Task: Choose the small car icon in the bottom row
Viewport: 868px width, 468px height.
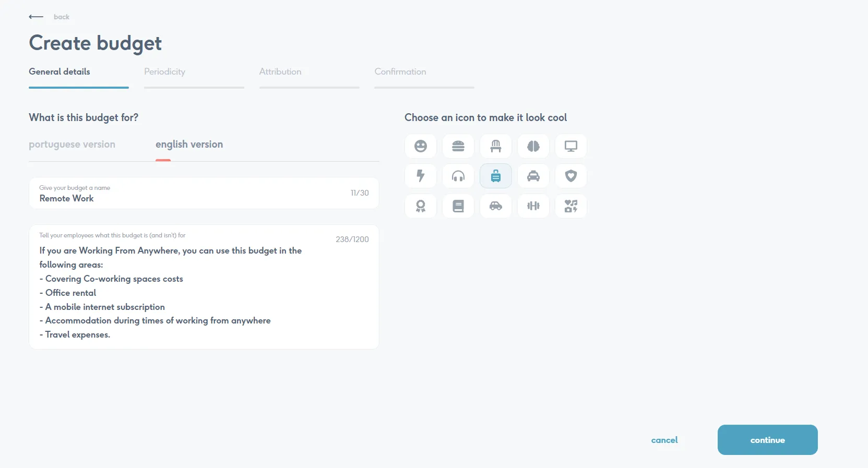Action: (x=495, y=206)
